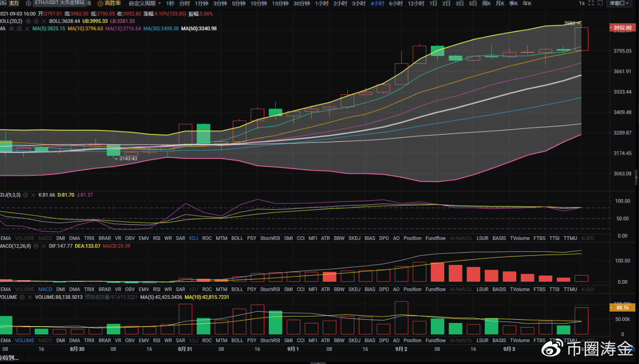Open MA indicator settings icon
Screen dimensions: 639x364
click(19, 28)
